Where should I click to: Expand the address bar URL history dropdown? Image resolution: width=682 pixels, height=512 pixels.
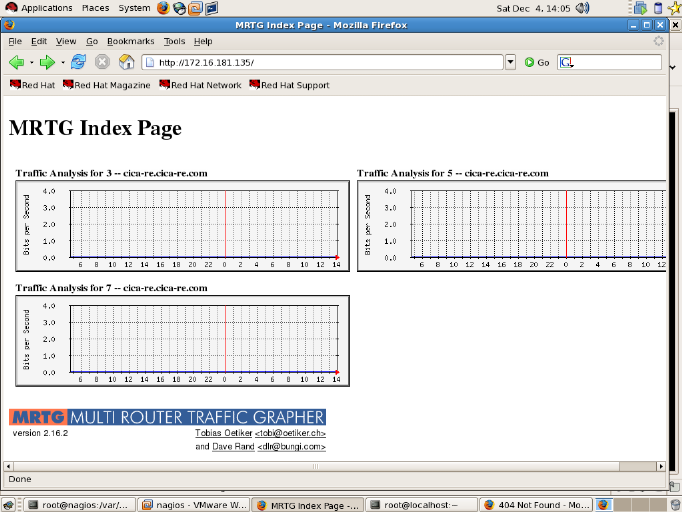pos(510,62)
